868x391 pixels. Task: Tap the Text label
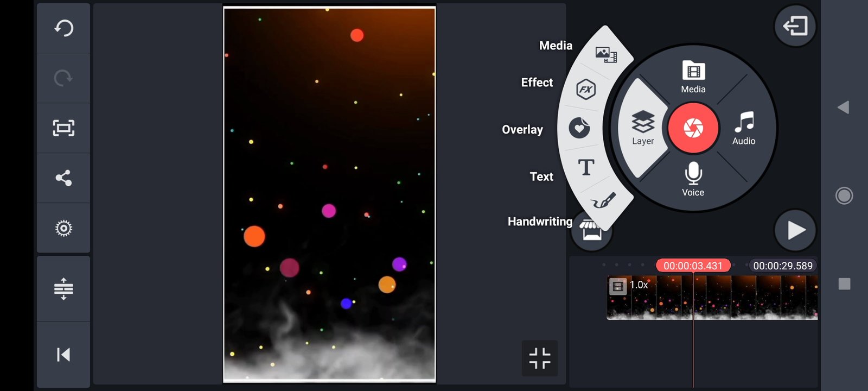[x=541, y=176]
